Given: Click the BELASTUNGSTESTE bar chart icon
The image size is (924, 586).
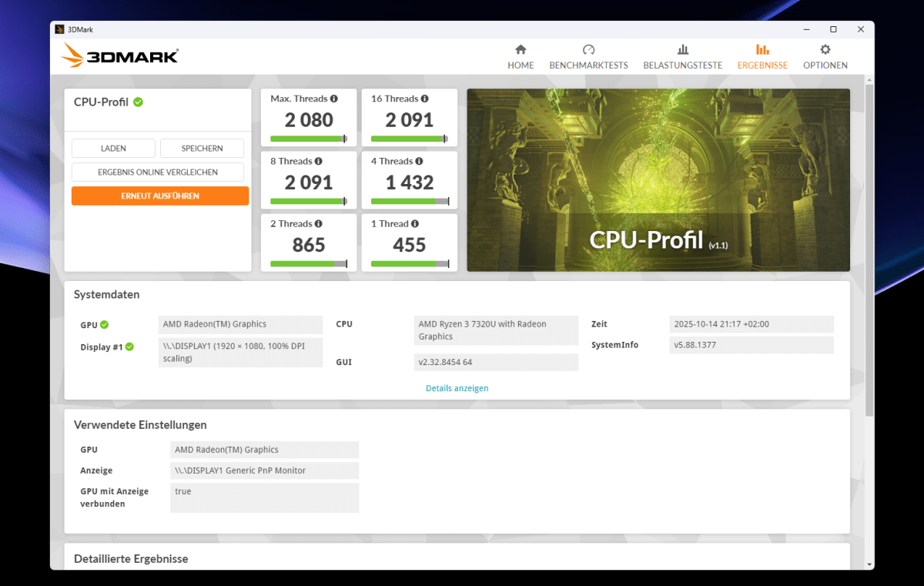Looking at the screenshot, I should pyautogui.click(x=682, y=48).
